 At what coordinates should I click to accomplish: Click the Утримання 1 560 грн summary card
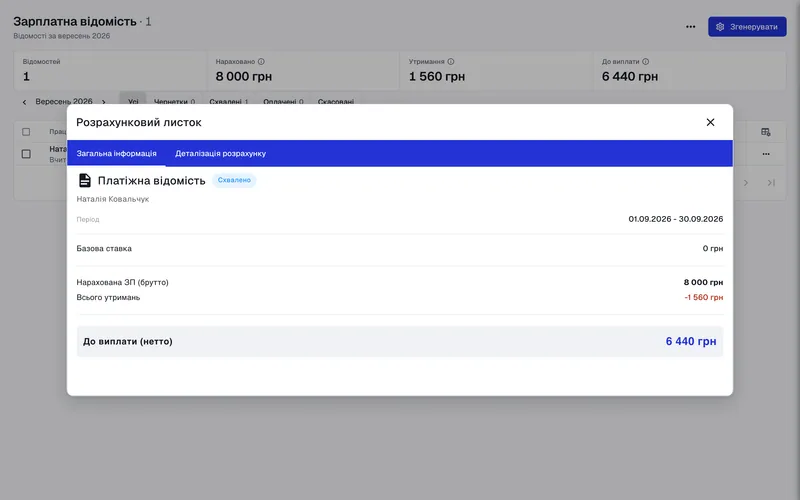click(496, 70)
